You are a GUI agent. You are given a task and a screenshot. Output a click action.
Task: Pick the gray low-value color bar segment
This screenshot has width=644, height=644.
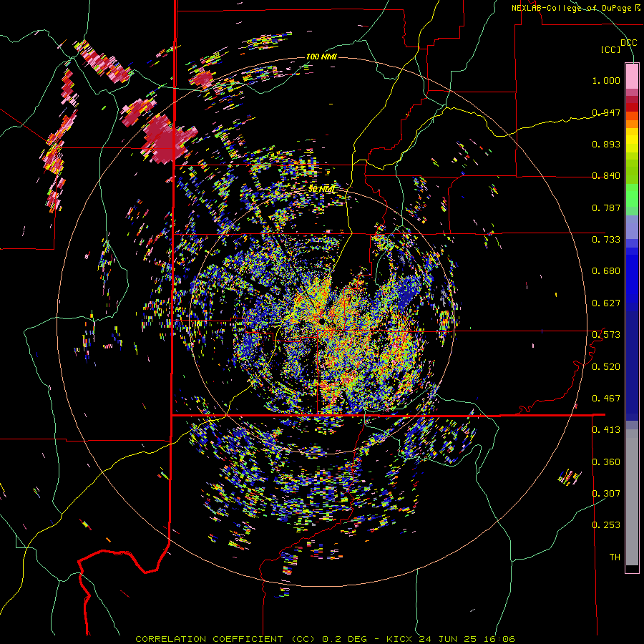[632, 497]
